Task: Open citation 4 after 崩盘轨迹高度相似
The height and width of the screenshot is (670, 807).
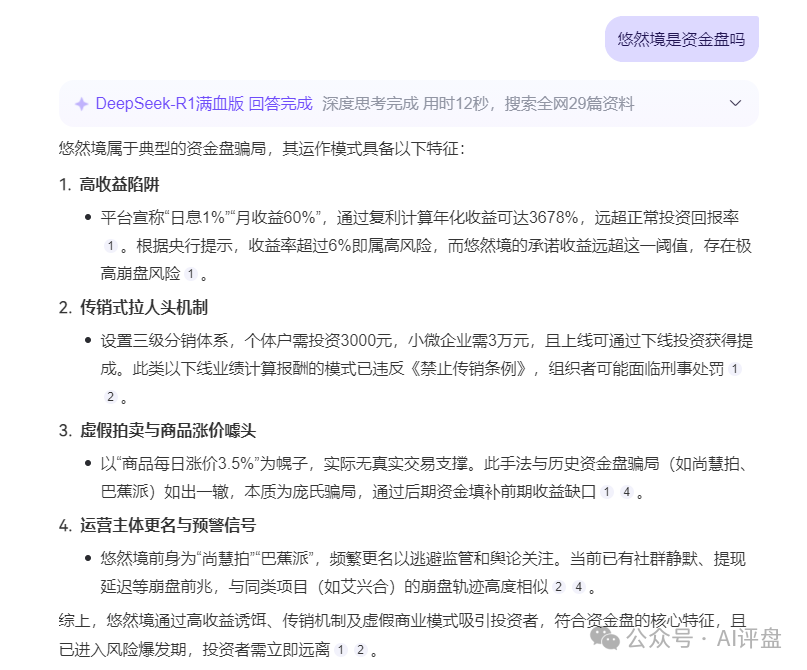Action: point(578,587)
